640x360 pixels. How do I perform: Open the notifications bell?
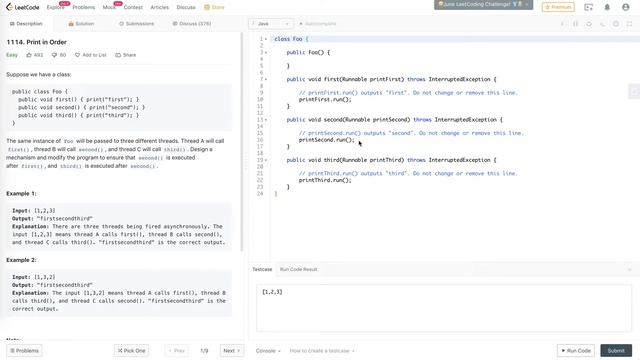pos(607,7)
